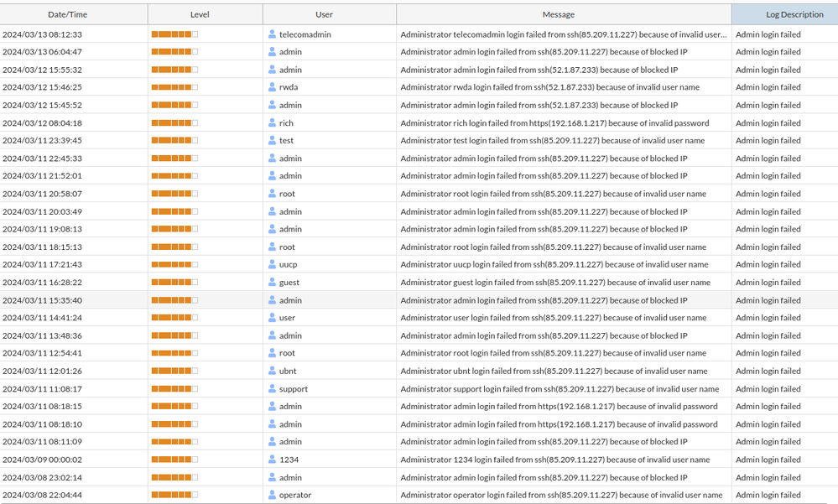The image size is (838, 504).
Task: Open message about rich login invalid password
Action: [554, 122]
